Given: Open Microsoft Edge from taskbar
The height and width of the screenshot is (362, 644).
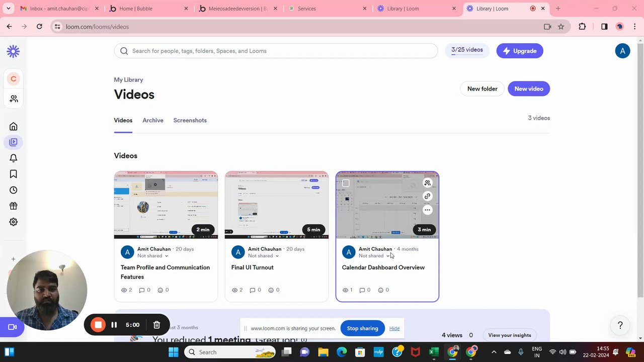Looking at the screenshot, I should (x=342, y=352).
